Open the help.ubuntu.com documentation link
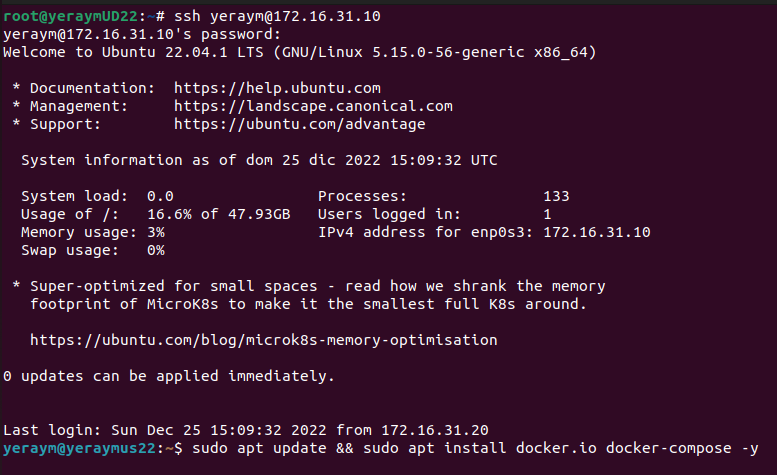 point(277,88)
